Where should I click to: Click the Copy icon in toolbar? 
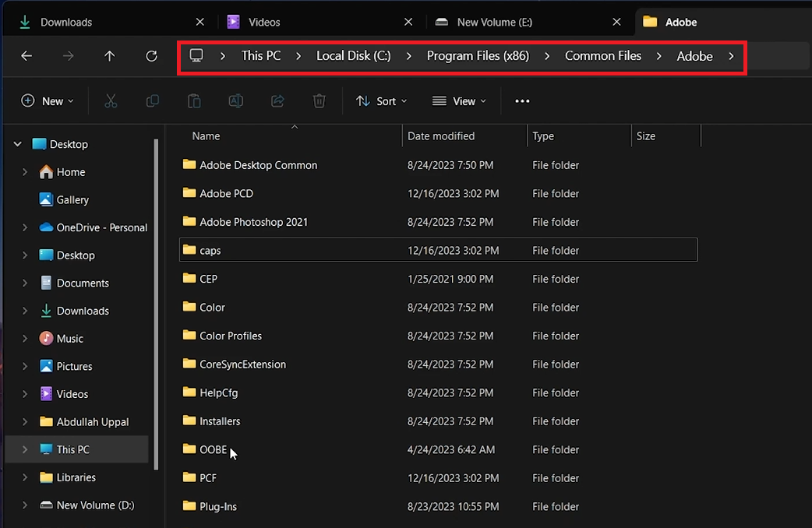(153, 101)
